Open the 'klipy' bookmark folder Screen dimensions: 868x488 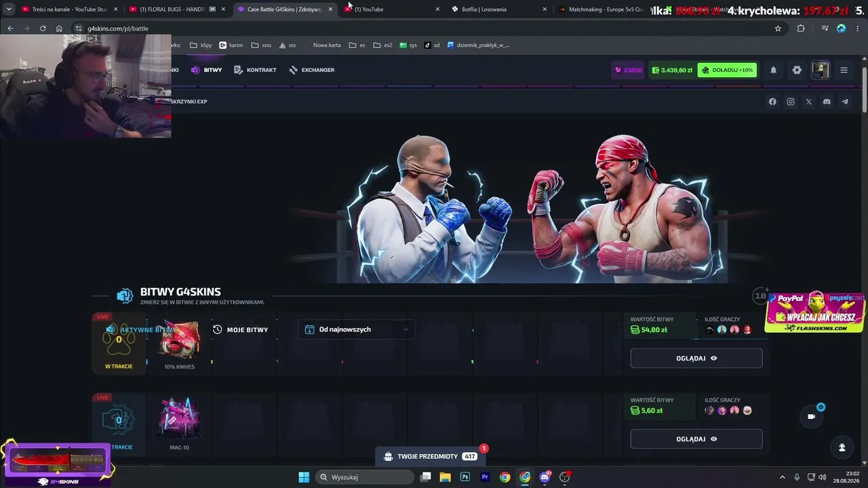(201, 45)
